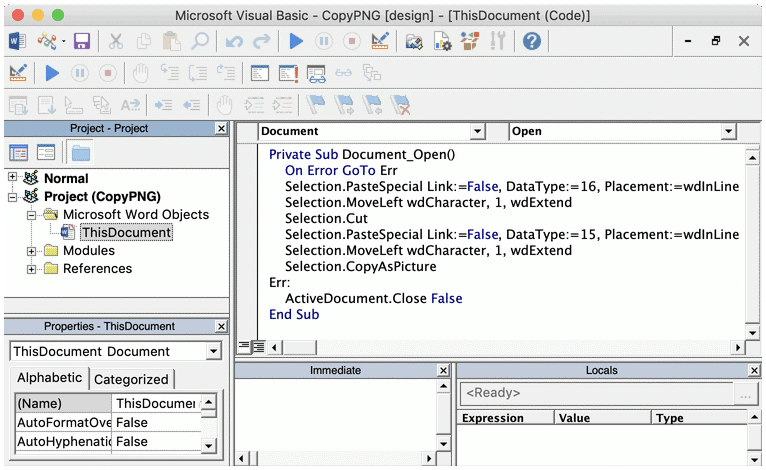This screenshot has width=766, height=470.
Task: Toggle Procedure View button below code
Action: 244,347
